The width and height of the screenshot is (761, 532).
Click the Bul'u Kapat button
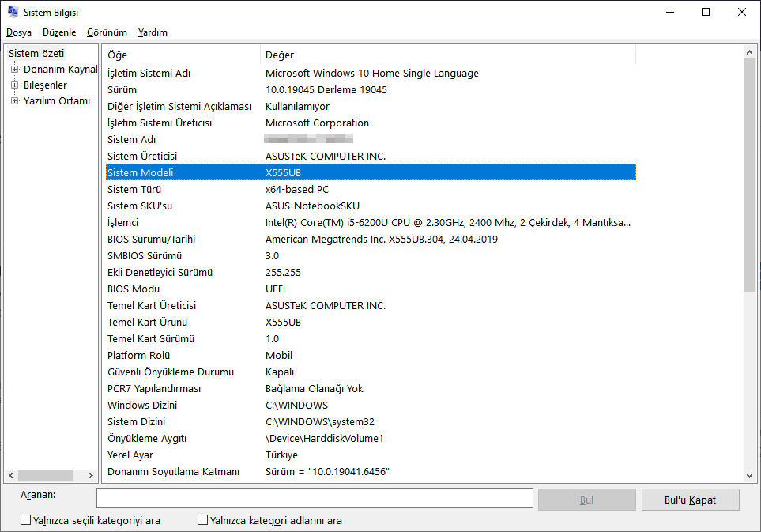click(690, 499)
